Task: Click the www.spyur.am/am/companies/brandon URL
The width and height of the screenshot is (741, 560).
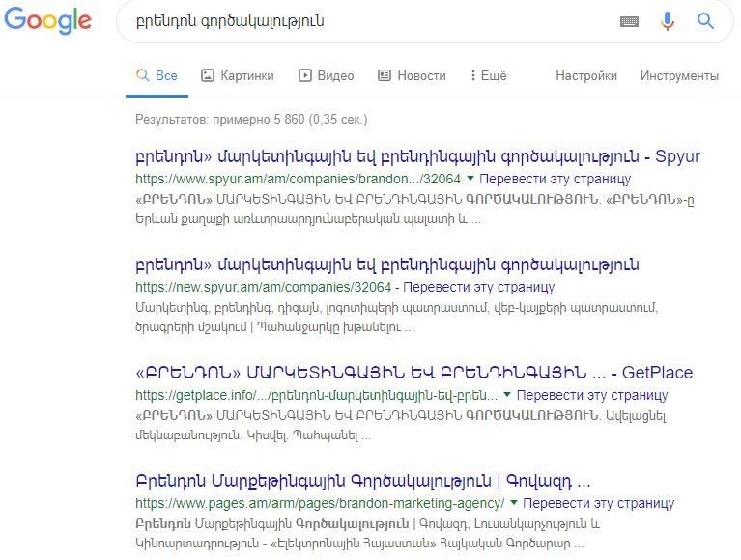Action: pyautogui.click(x=298, y=179)
